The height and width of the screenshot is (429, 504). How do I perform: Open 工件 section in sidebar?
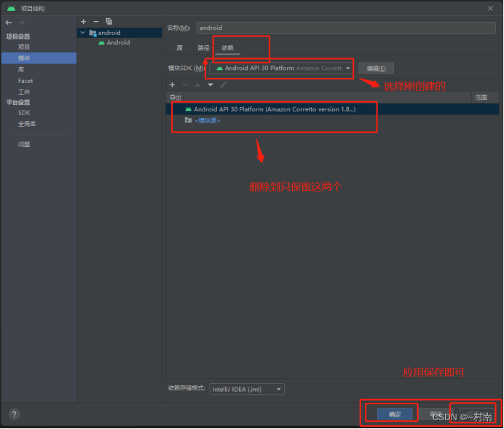[x=24, y=93]
